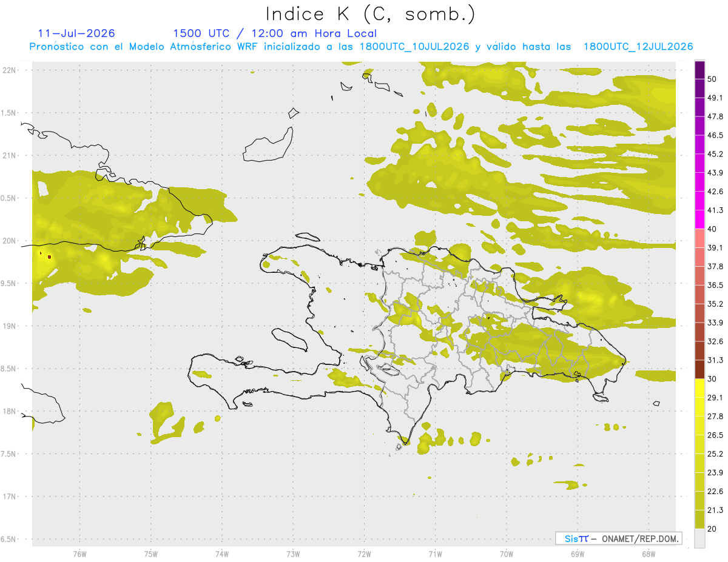
Task: Click the "74W" longitude axis label
Action: pos(221,554)
